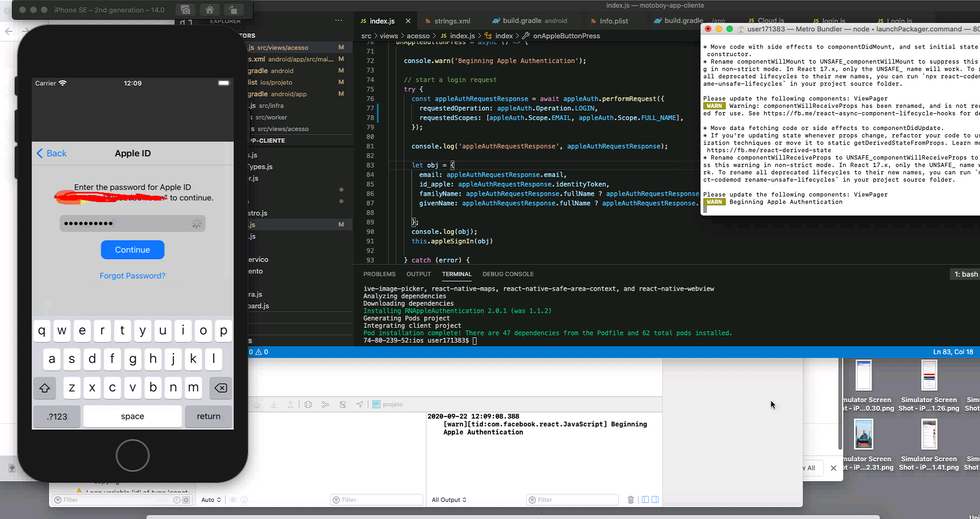
Task: Clear the Xcode console with the trash icon
Action: click(631, 500)
